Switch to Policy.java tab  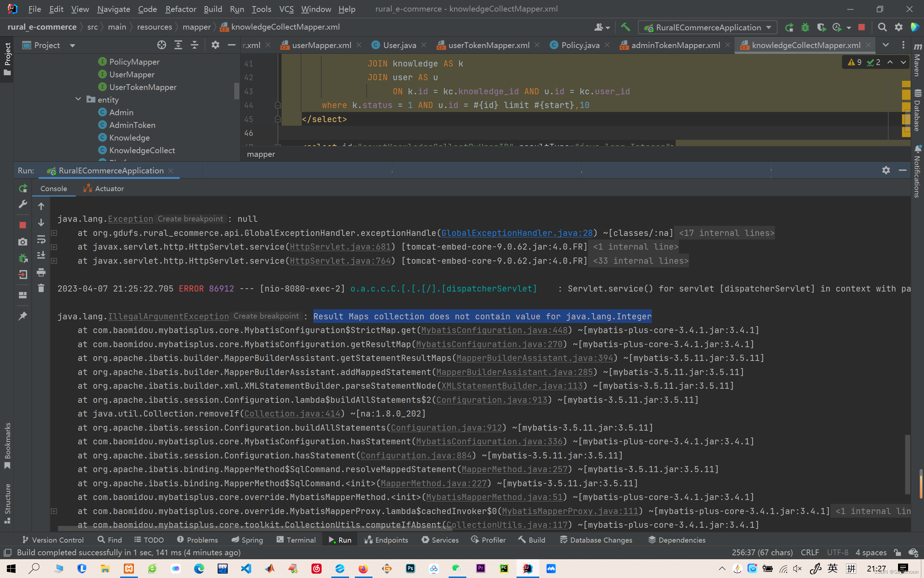pos(580,45)
